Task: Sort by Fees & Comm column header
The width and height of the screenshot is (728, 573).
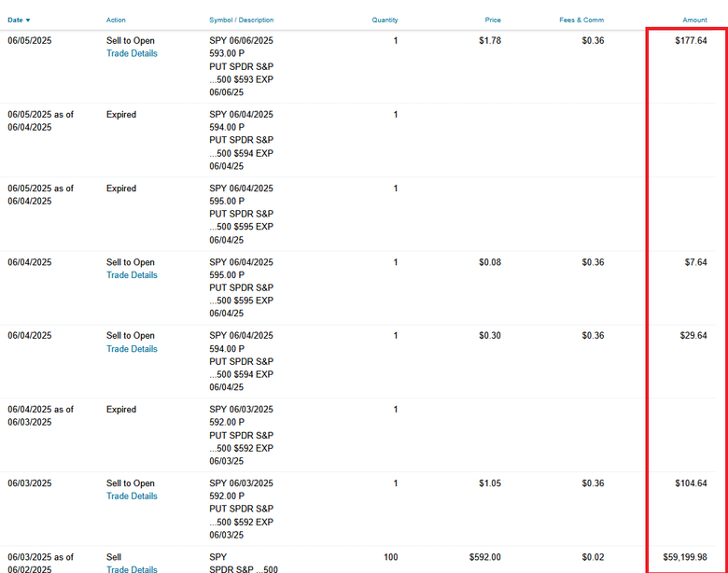Action: 581,20
